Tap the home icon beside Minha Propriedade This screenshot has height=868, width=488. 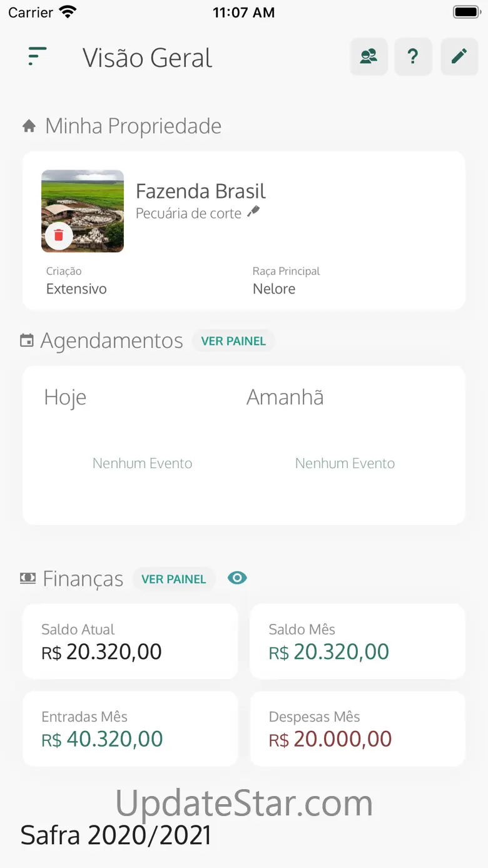(x=29, y=126)
